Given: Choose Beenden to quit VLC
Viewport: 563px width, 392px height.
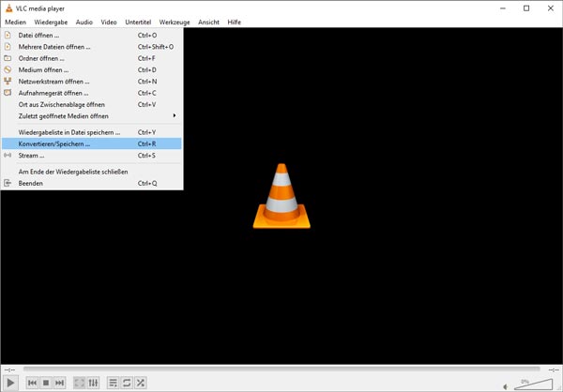Looking at the screenshot, I should (x=92, y=183).
